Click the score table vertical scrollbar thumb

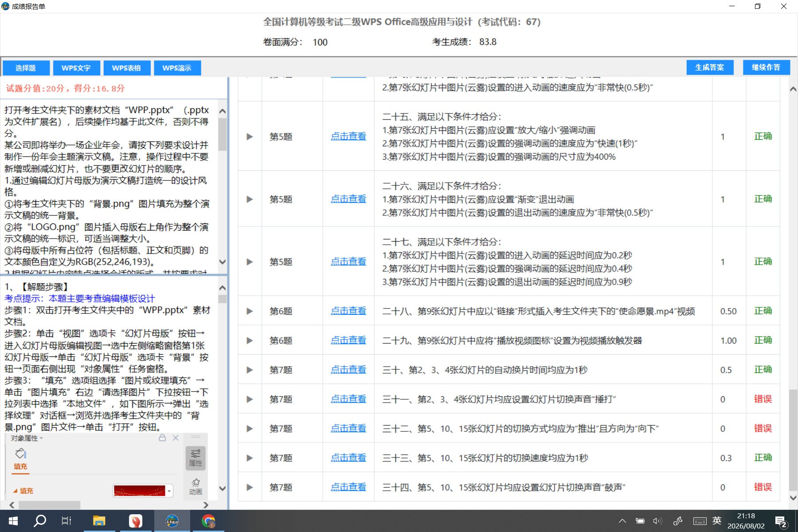click(x=793, y=440)
